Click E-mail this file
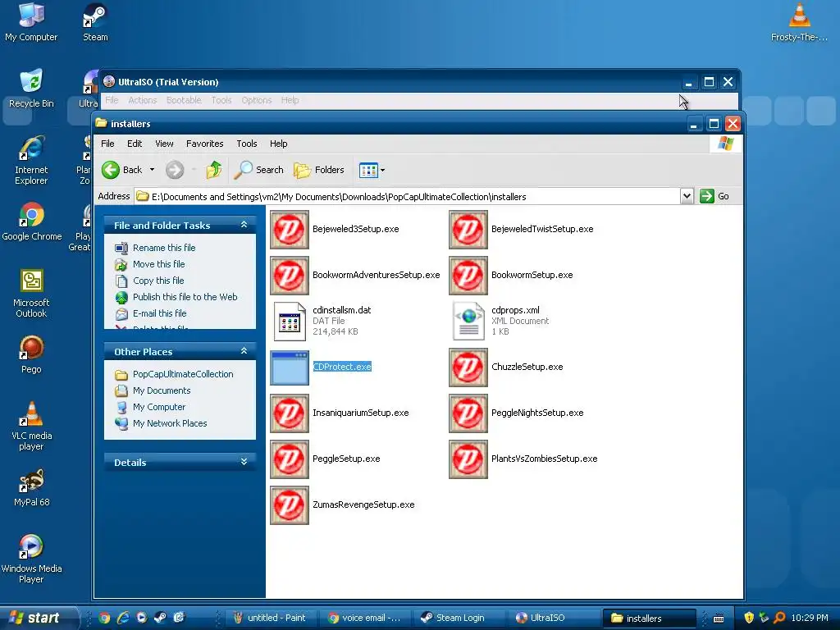Viewport: 840px width, 630px height. pos(160,313)
